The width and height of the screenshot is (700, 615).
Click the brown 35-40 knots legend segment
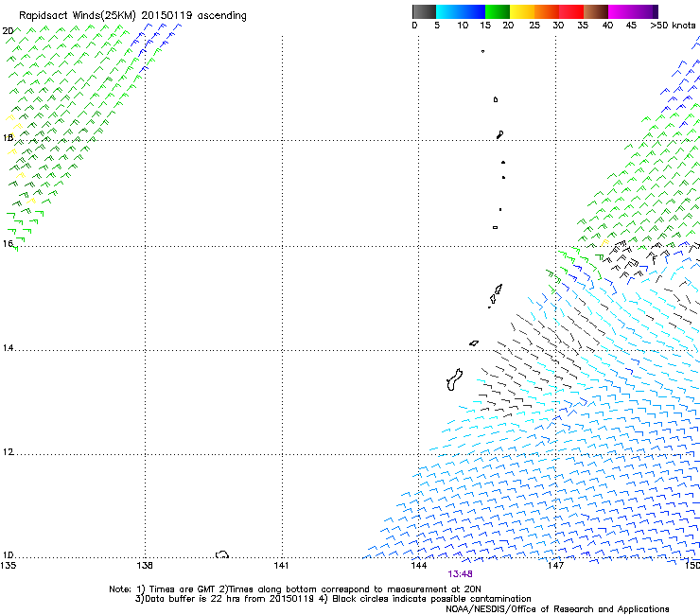point(596,11)
